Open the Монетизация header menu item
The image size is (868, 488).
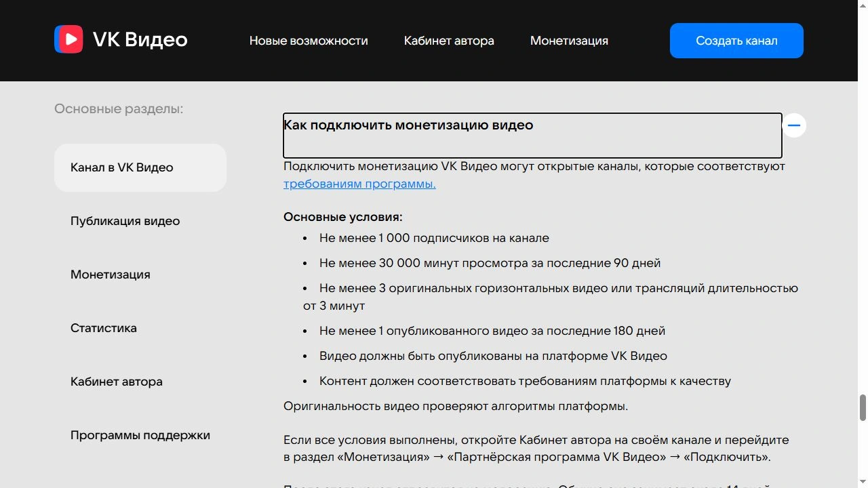pyautogui.click(x=569, y=41)
